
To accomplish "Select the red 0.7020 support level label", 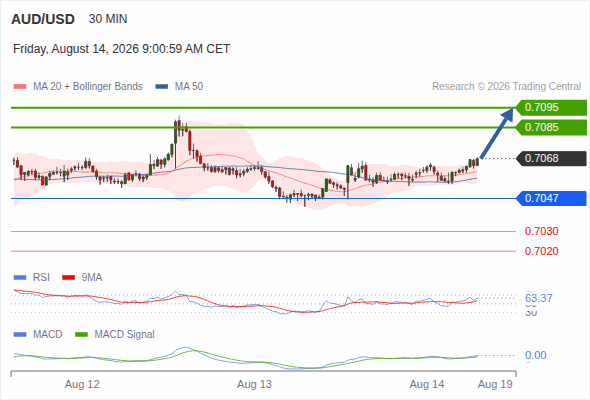I will pyautogui.click(x=541, y=251).
